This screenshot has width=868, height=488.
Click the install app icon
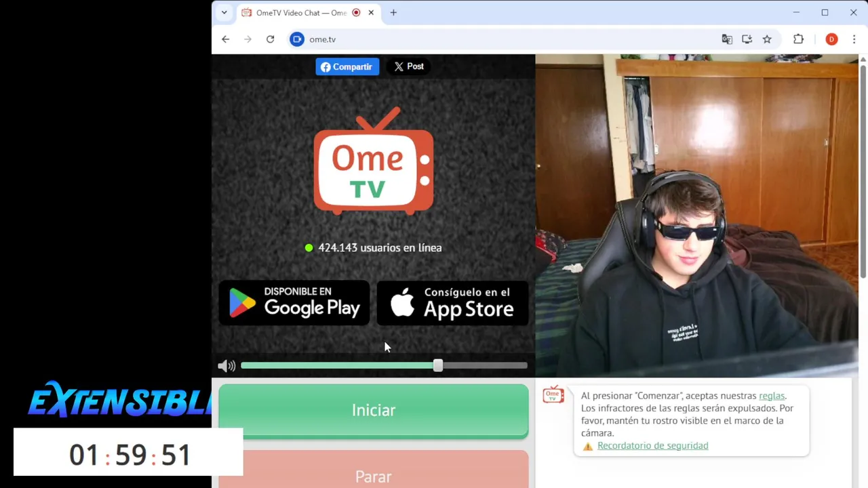pos(747,39)
